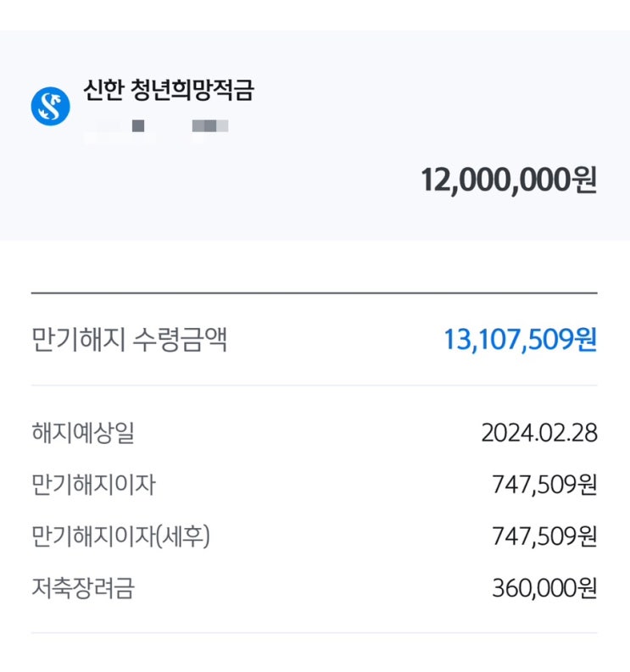Select the 12,000,000원 account balance
This screenshot has width=630, height=672.
click(x=509, y=180)
